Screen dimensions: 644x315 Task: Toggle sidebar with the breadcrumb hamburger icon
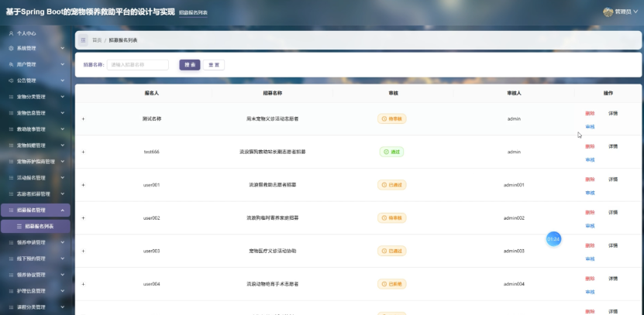[x=83, y=40]
